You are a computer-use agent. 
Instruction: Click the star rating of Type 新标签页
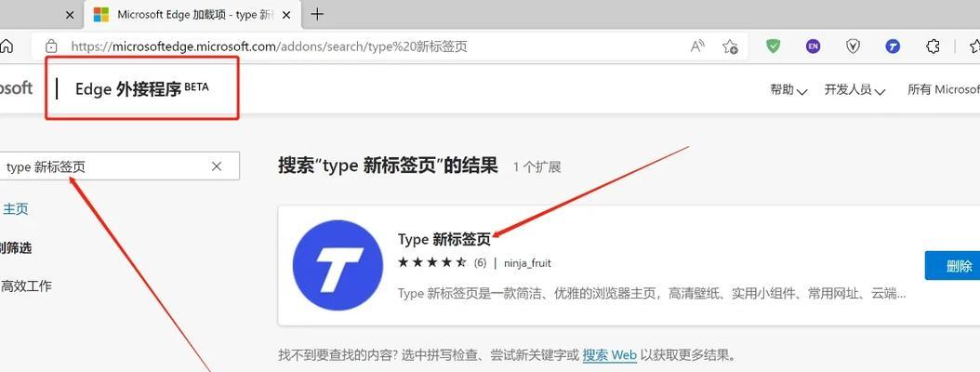(431, 262)
